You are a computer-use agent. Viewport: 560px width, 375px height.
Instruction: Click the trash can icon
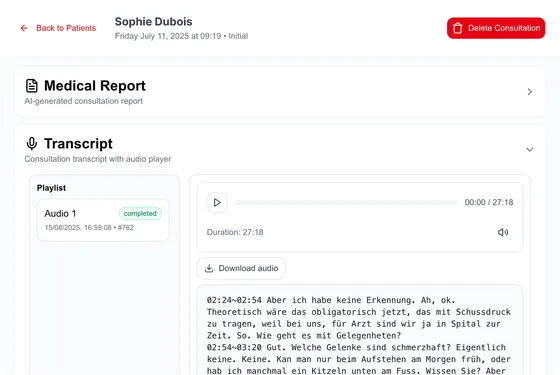[x=458, y=28]
